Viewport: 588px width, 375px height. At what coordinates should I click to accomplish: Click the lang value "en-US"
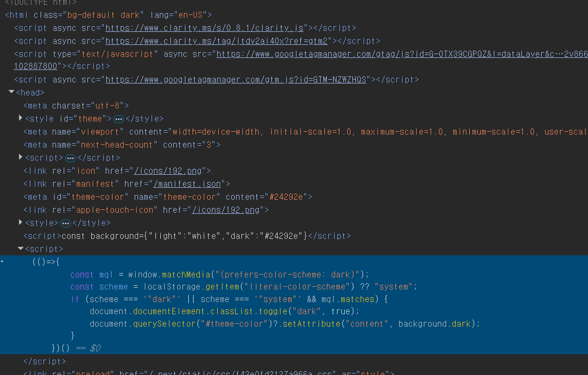pos(190,15)
